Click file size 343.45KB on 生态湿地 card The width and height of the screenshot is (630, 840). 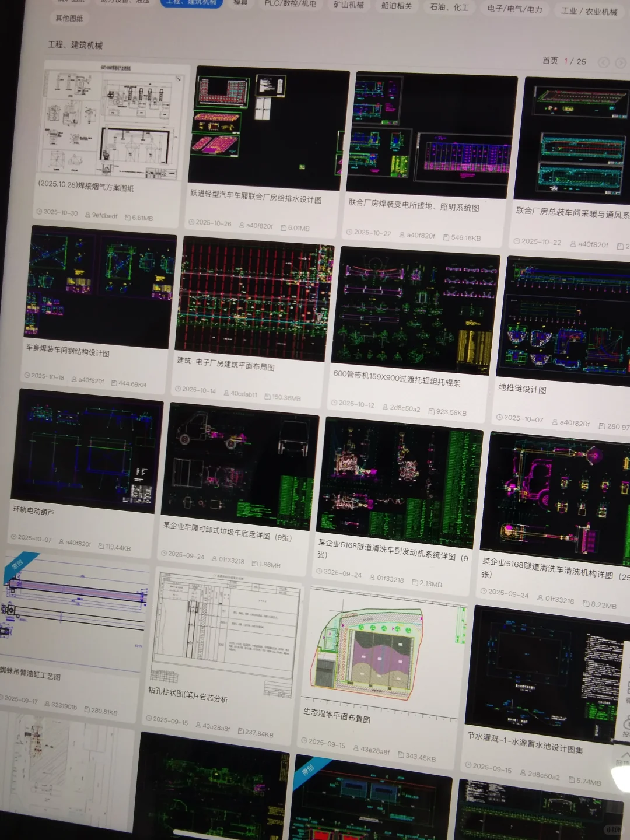421,757
